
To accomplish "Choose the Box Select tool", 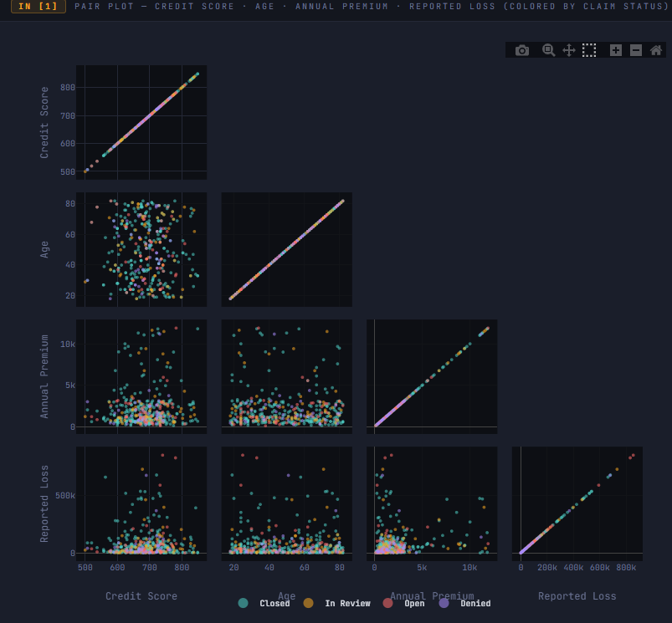I will [589, 50].
